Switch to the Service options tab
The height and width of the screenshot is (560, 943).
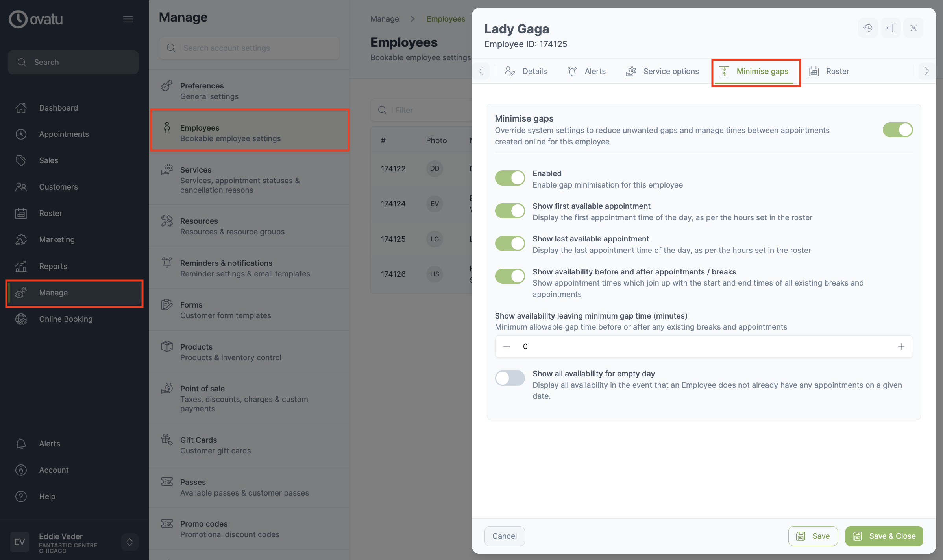point(662,71)
